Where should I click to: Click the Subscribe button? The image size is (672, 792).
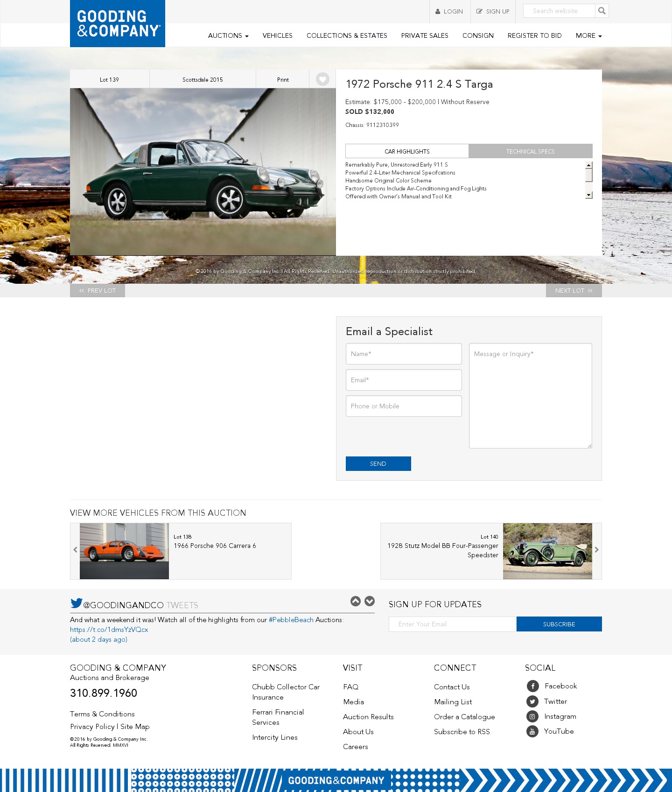(559, 624)
